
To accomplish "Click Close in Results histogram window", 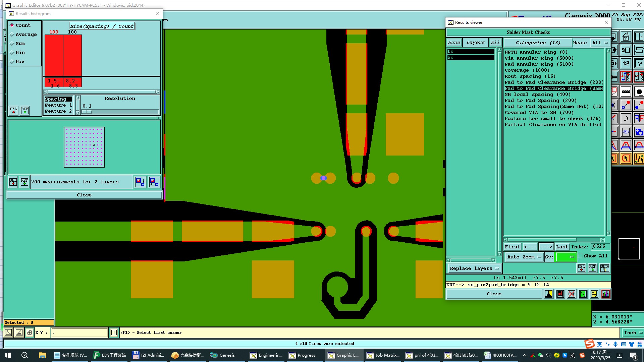I will (84, 195).
